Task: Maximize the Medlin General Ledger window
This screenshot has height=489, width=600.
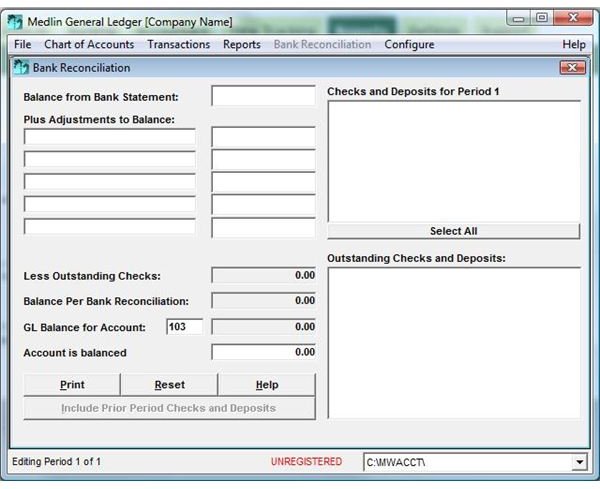Action: (541, 18)
